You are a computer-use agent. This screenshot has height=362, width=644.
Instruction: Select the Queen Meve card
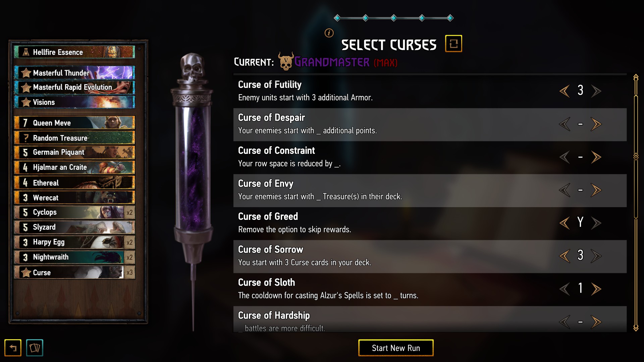click(74, 123)
